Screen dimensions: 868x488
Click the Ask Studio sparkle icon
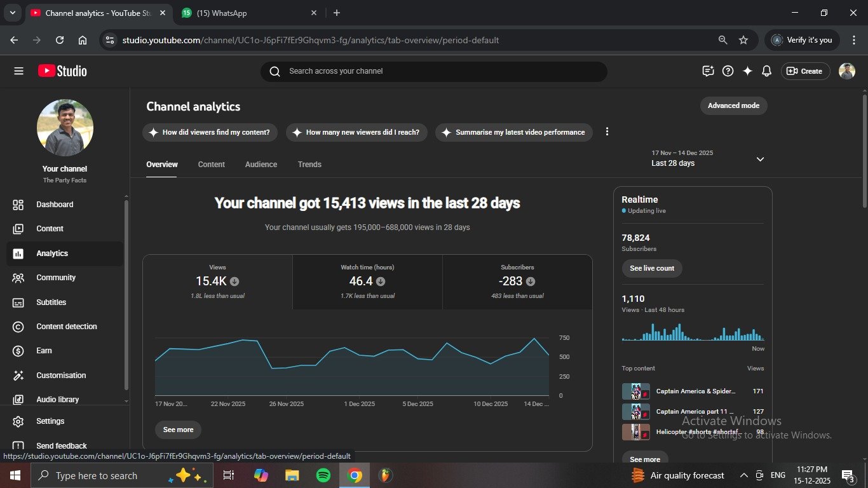(747, 71)
